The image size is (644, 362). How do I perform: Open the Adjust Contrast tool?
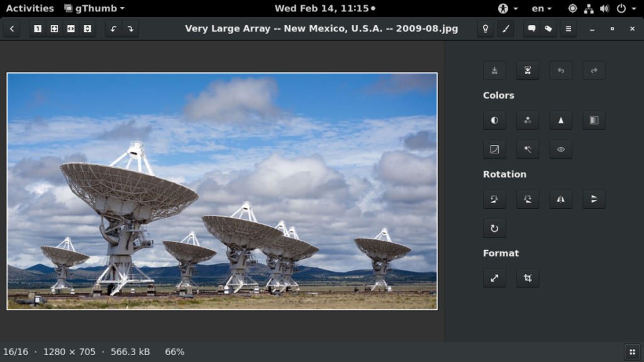494,120
